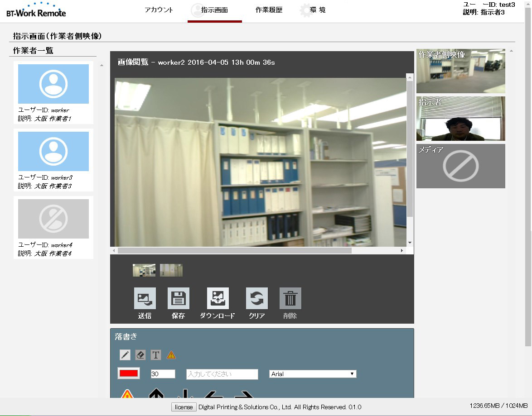Click the ダウンロード (download) icon
Viewport: 532px width, 416px height.
(218, 299)
